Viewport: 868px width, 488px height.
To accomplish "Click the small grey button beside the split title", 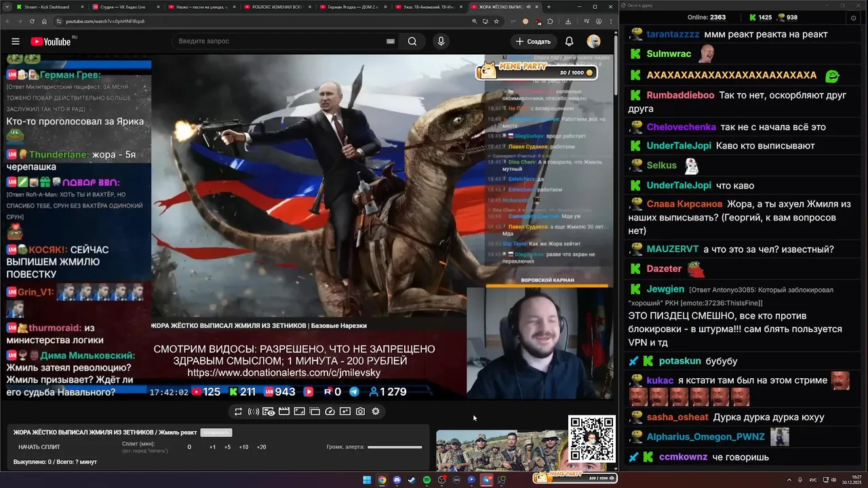I will point(215,432).
